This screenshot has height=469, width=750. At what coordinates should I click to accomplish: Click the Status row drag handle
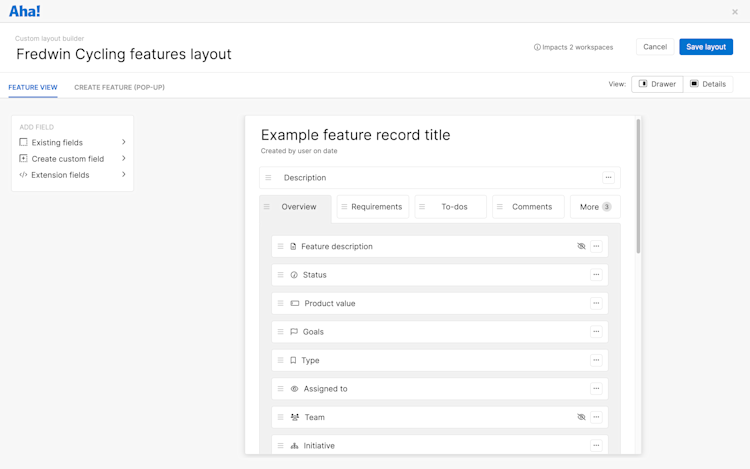pos(280,275)
